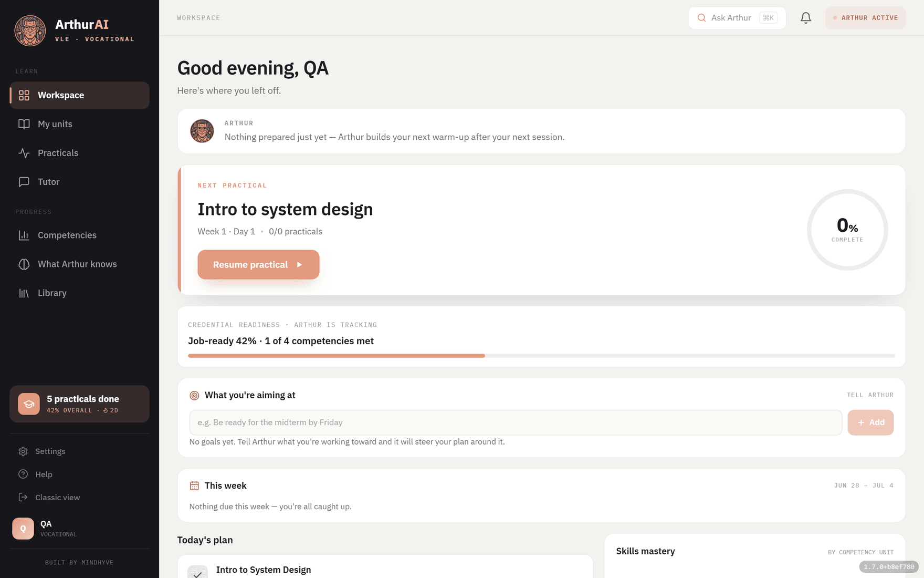This screenshot has width=924, height=578.
Task: Click the 0% complete progress ring
Action: click(x=847, y=230)
